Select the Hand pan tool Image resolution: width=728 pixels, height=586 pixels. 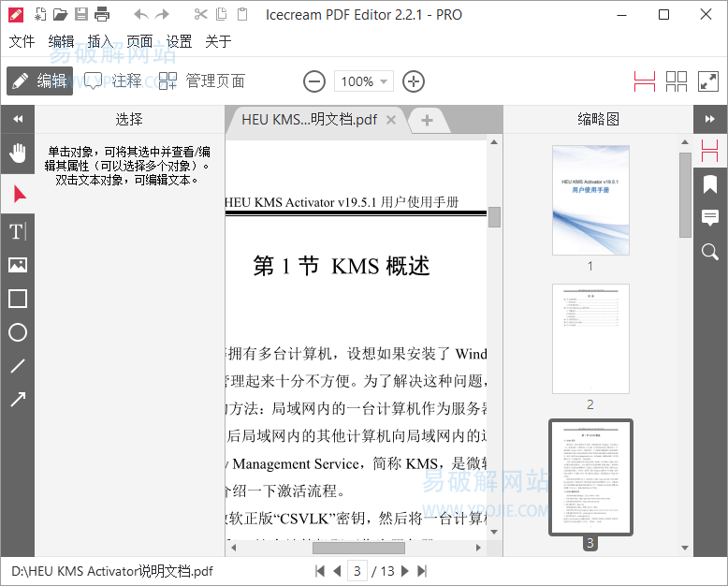18,154
